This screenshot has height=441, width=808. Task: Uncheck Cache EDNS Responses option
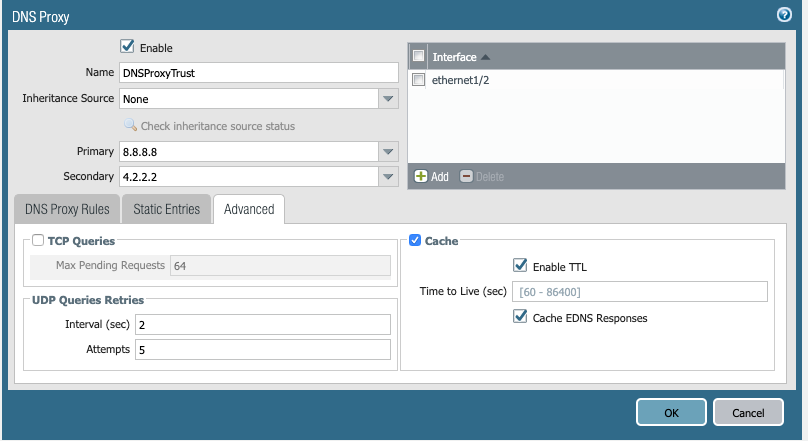click(519, 317)
